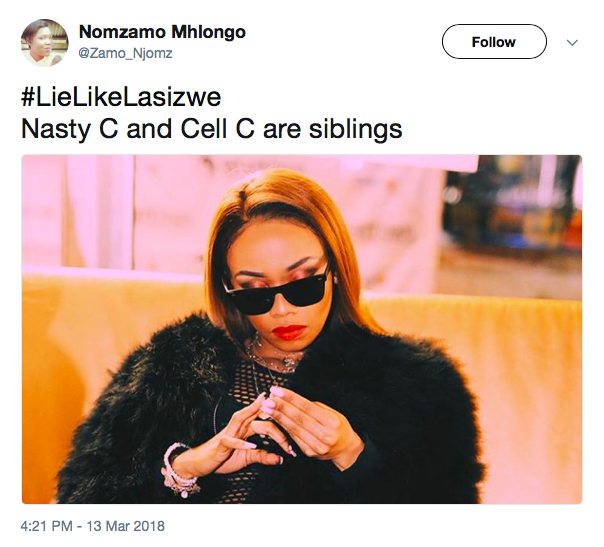The height and width of the screenshot is (547, 604).
Task: Click the beaded bracelet in the photo
Action: click(x=179, y=471)
